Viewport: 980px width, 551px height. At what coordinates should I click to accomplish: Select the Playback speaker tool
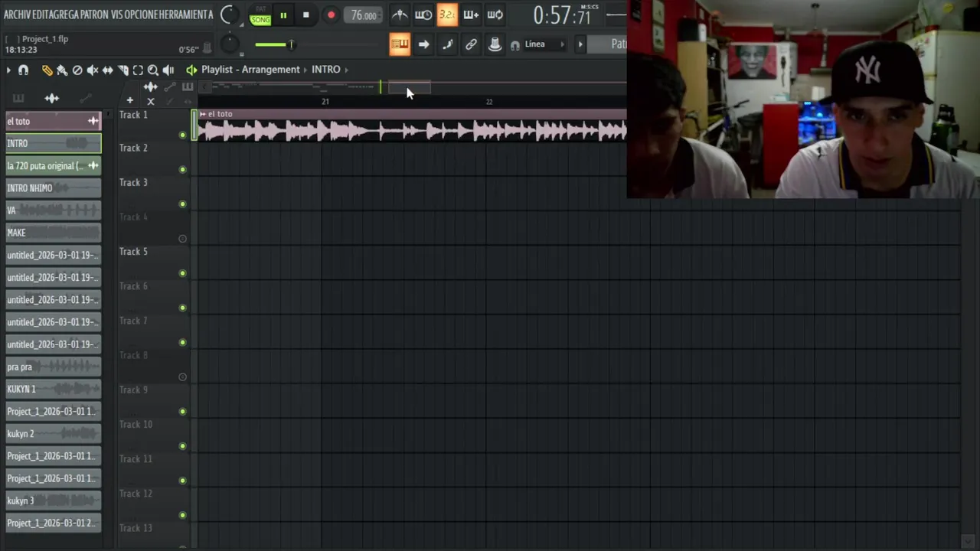point(168,70)
